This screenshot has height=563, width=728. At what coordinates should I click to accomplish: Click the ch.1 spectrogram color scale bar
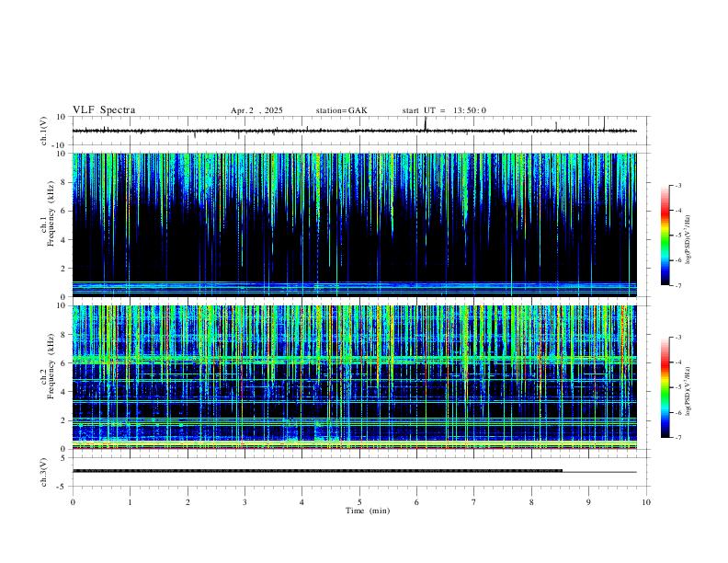[665, 236]
